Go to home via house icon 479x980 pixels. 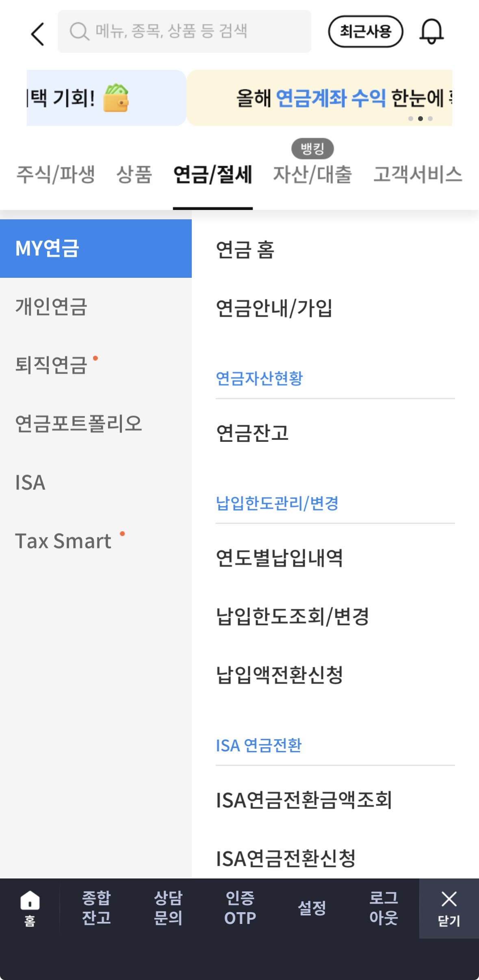click(x=30, y=909)
